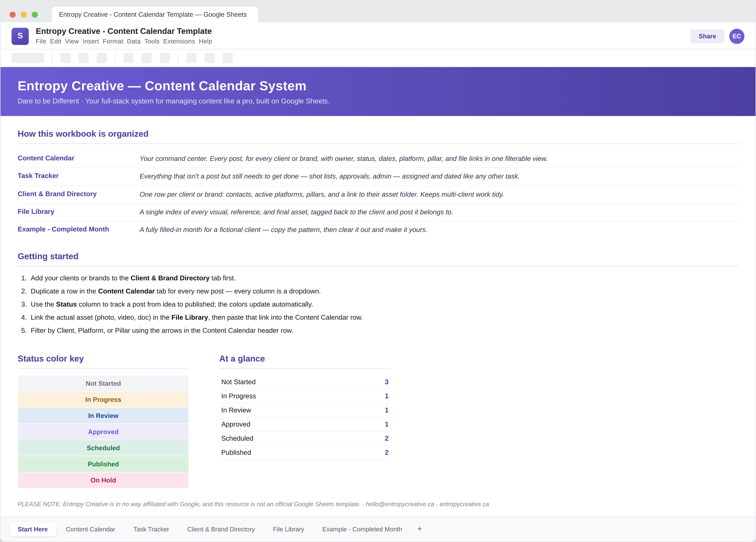Open the Help menu

tap(205, 41)
